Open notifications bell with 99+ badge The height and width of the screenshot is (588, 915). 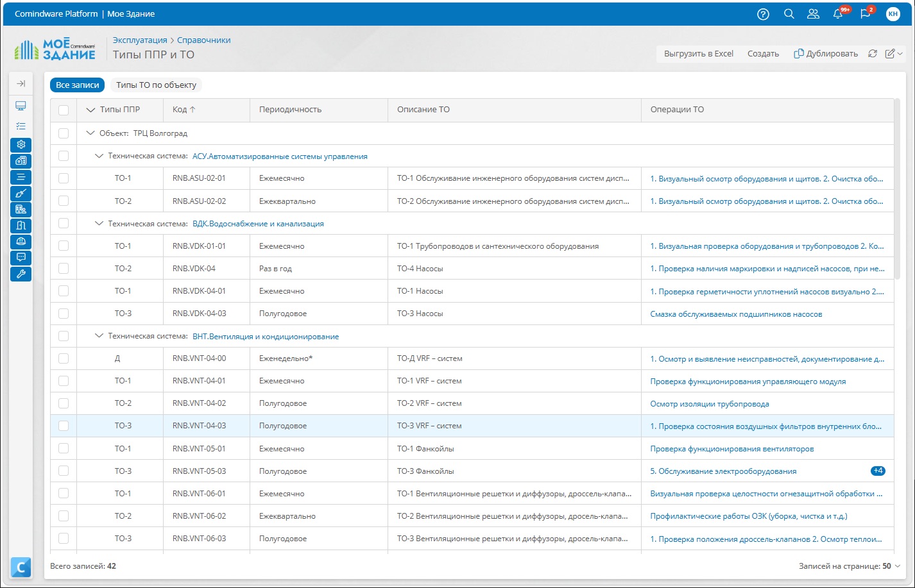pyautogui.click(x=839, y=13)
